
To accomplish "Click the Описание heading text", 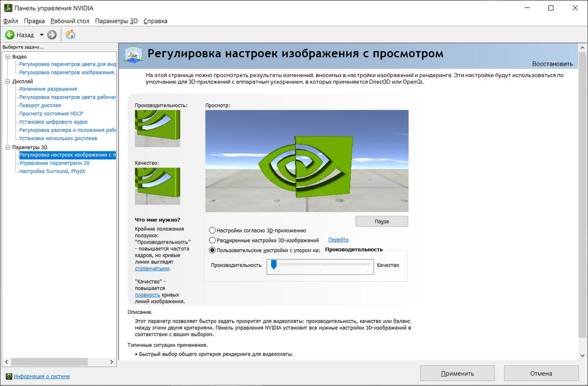I will pos(140,312).
